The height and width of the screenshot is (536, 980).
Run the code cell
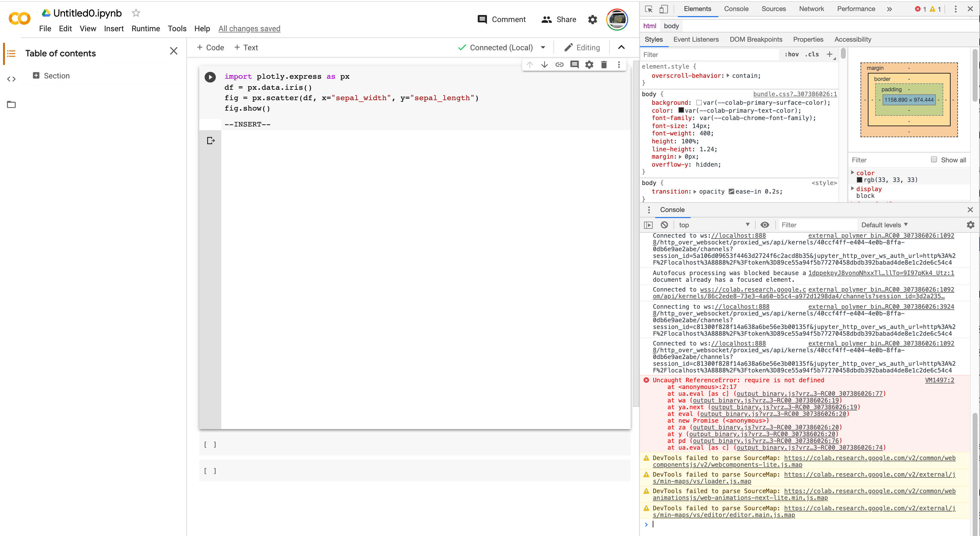(210, 77)
